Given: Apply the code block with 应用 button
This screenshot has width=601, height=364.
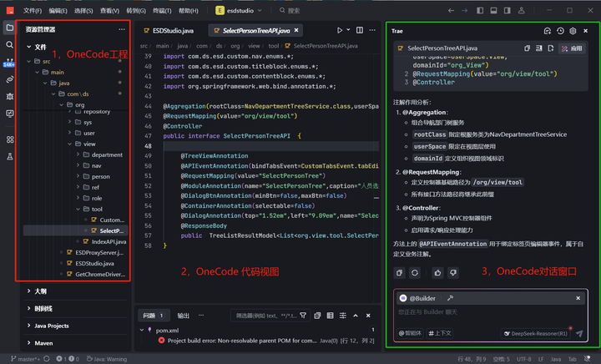Looking at the screenshot, I should coord(572,48).
